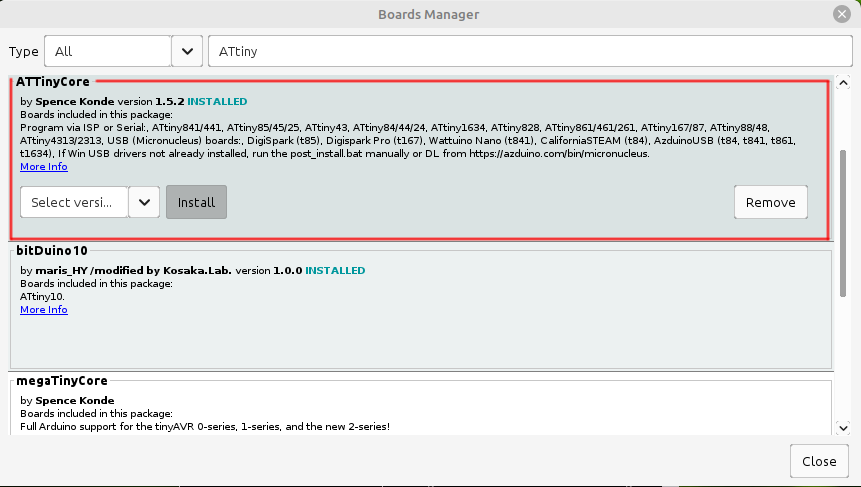Click scrollbar up arrow
The height and width of the screenshot is (487, 861).
[843, 83]
